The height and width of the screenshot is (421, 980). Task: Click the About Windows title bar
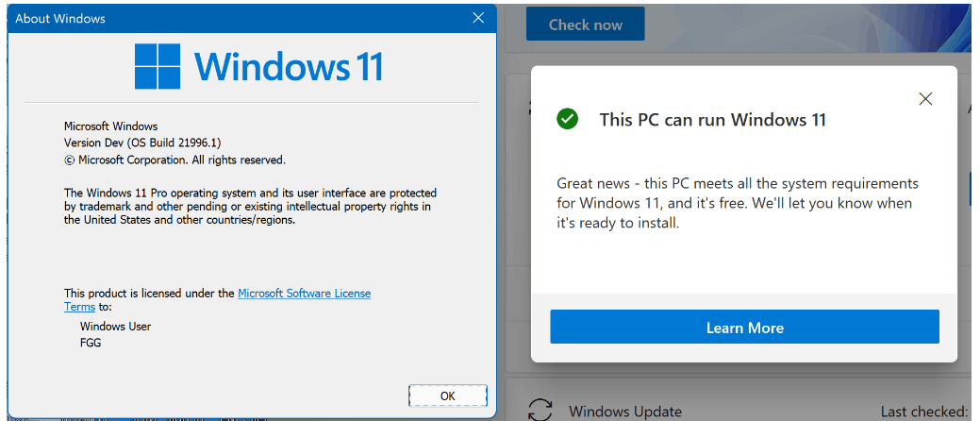(x=238, y=18)
